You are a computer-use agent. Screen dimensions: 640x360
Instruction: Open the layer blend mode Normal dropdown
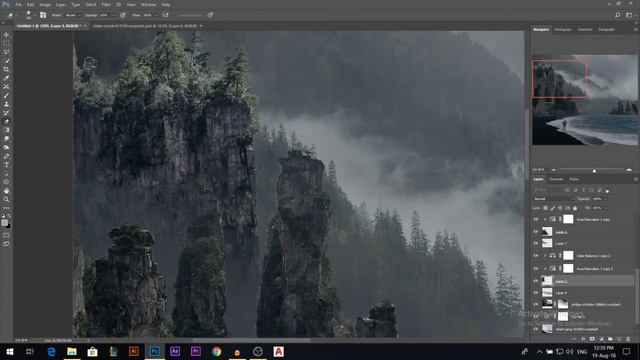[x=553, y=199]
